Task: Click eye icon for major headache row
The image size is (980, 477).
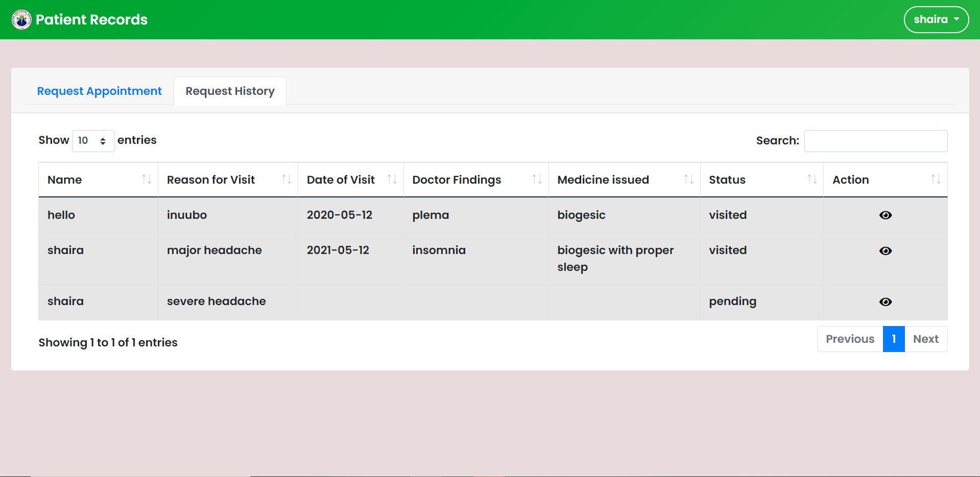Action: tap(885, 251)
